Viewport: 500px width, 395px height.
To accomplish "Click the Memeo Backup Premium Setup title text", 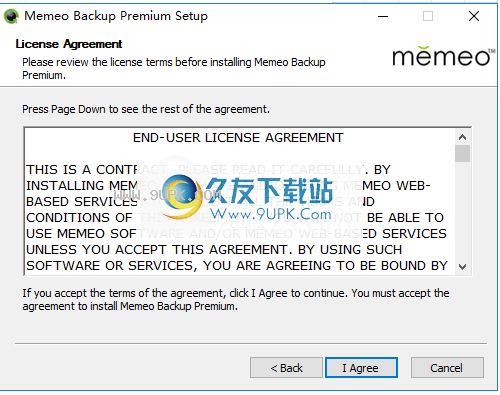I will click(116, 16).
